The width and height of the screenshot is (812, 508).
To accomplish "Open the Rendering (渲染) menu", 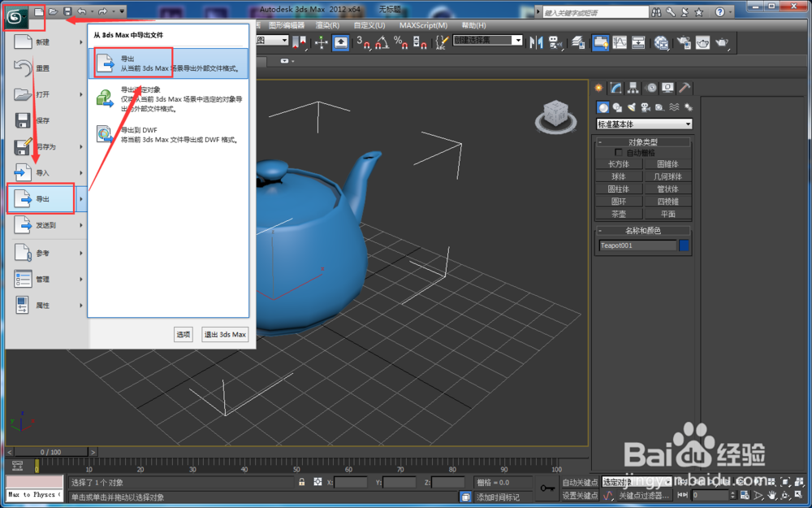I will tap(327, 25).
